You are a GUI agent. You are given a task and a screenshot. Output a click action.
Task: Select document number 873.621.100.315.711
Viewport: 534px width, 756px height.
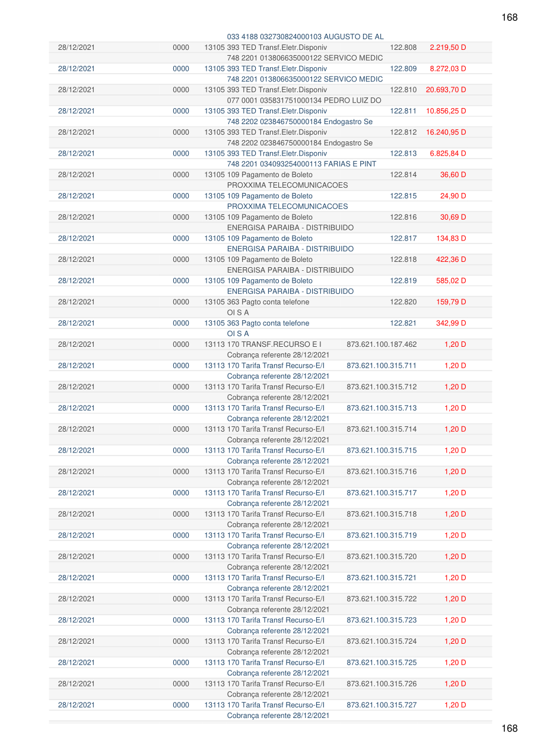point(382,366)
